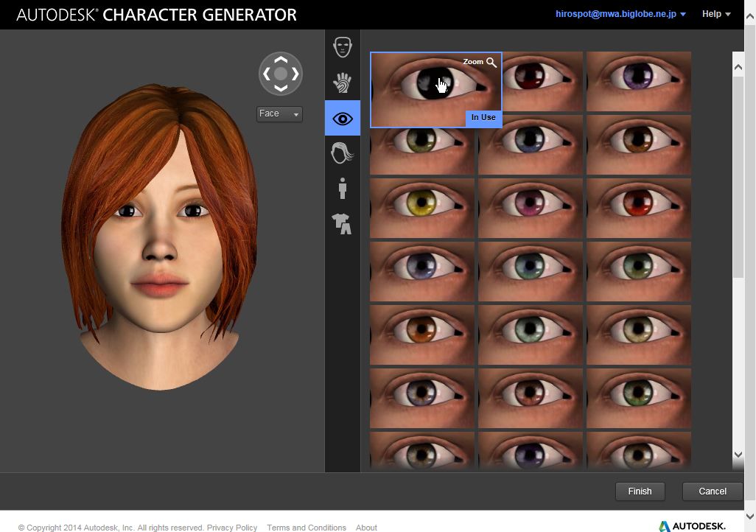Click the In Use label on the active eye

(483, 117)
